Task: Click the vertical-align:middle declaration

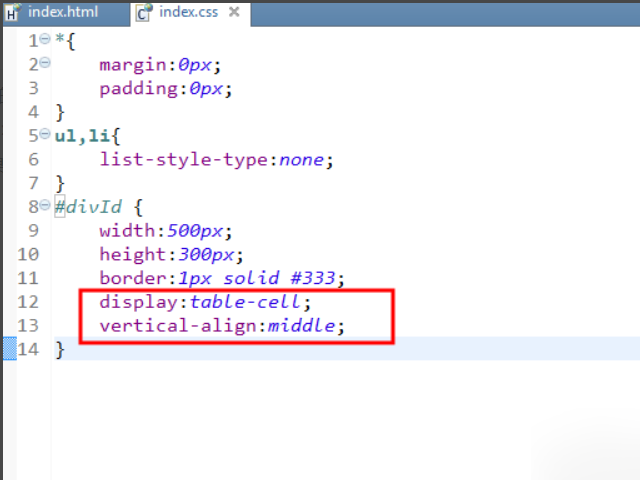Action: tap(222, 326)
